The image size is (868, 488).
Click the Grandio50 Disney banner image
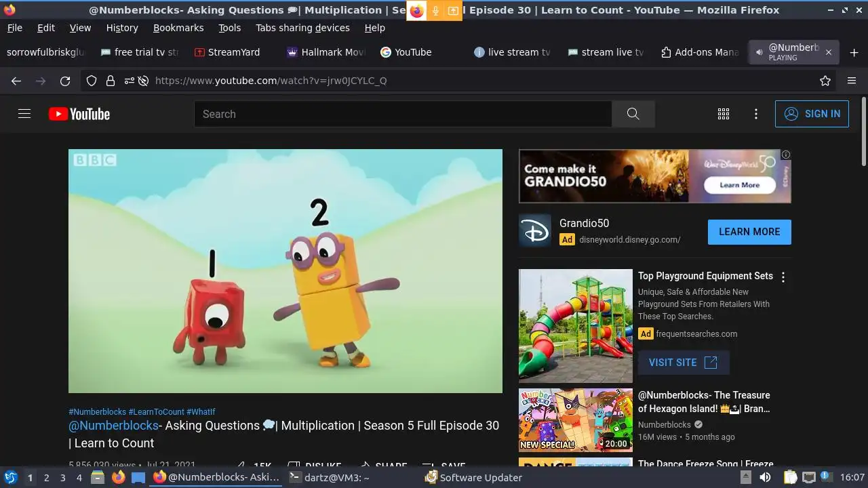(x=655, y=176)
